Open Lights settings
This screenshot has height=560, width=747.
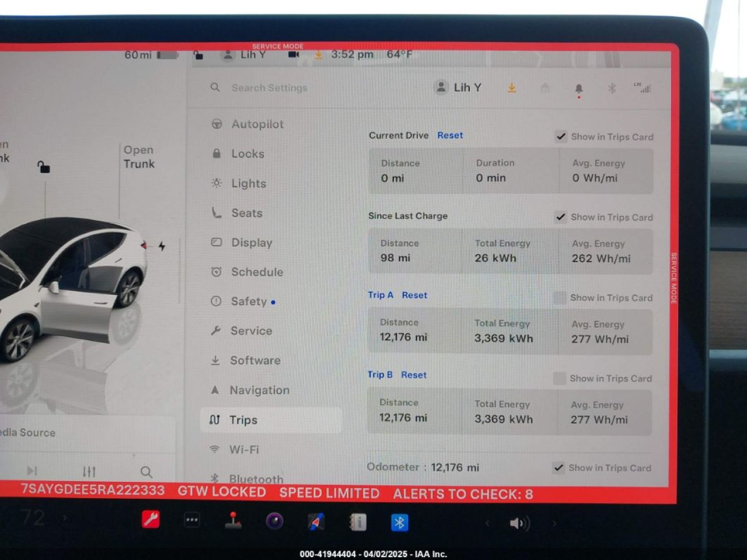point(249,183)
